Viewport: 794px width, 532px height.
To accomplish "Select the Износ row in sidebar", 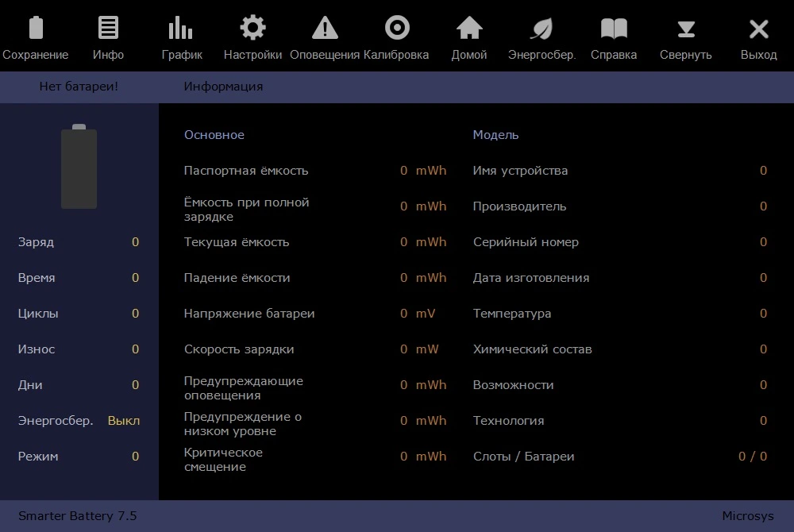I will tap(79, 349).
